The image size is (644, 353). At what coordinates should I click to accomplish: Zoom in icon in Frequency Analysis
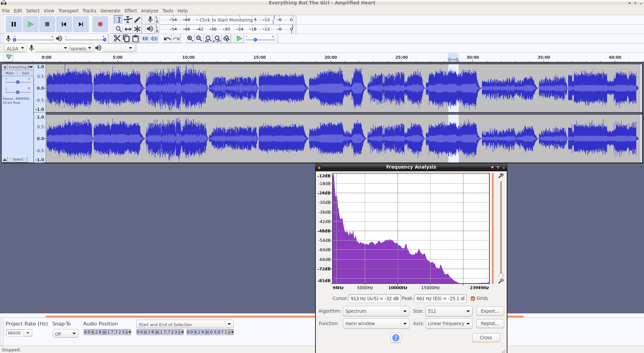(x=501, y=176)
